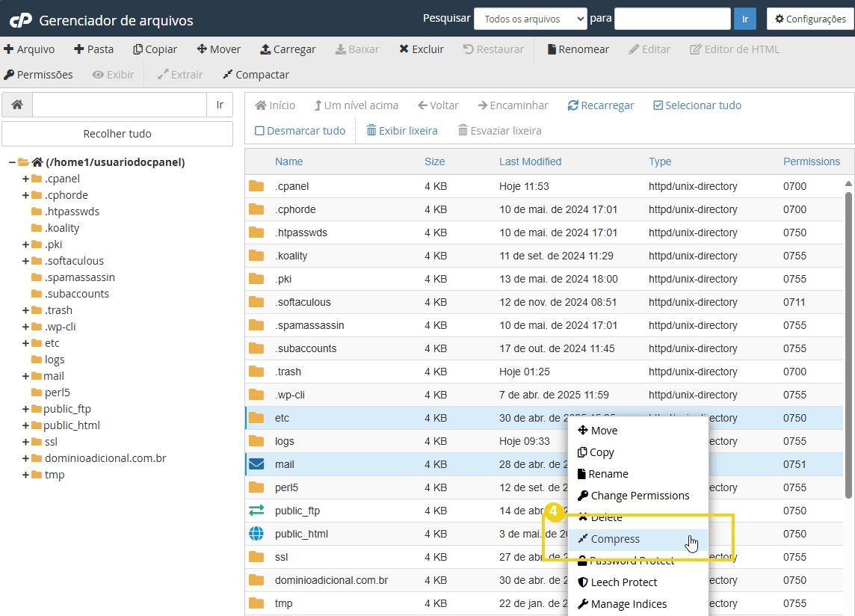The width and height of the screenshot is (855, 616).
Task: Choose Change Permissions in context menu
Action: tap(638, 496)
